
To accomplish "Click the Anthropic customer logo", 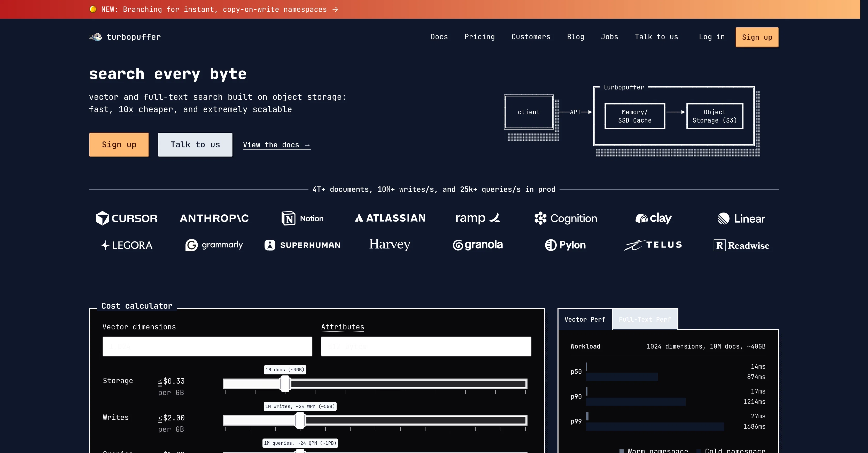I will tap(214, 218).
